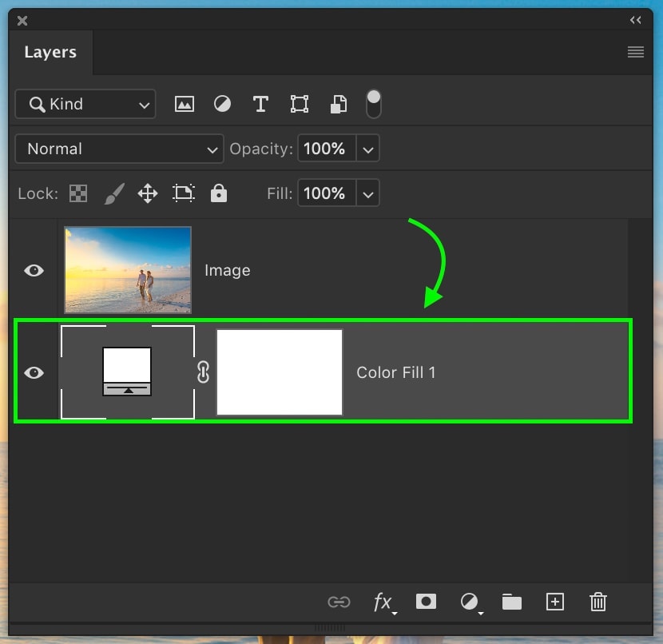This screenshot has width=663, height=644.
Task: Create a new group folder icon
Action: click(x=511, y=602)
